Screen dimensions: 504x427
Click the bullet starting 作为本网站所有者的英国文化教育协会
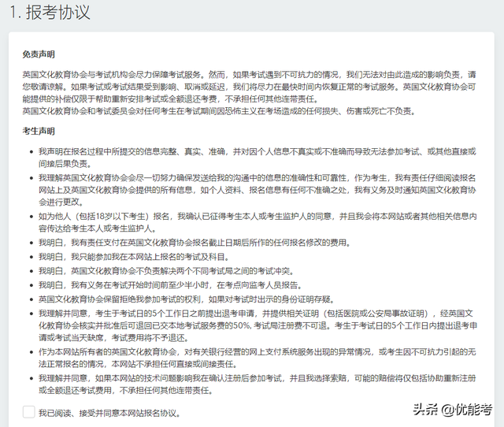[258, 358]
